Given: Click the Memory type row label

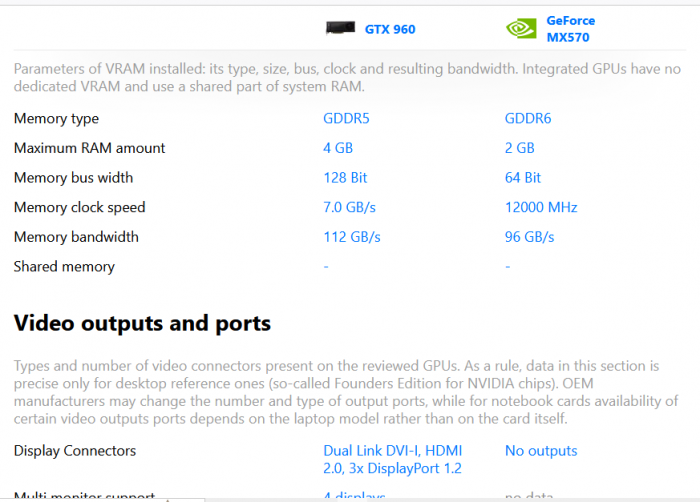Looking at the screenshot, I should tap(56, 119).
